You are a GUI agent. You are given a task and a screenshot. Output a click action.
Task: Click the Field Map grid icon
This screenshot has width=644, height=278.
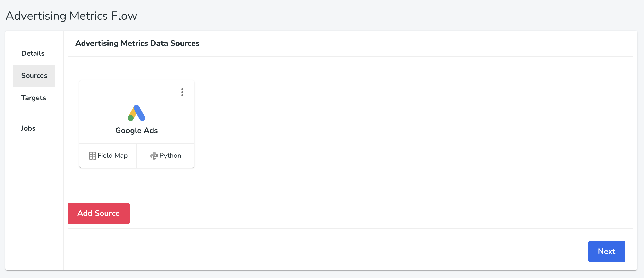[x=92, y=156]
